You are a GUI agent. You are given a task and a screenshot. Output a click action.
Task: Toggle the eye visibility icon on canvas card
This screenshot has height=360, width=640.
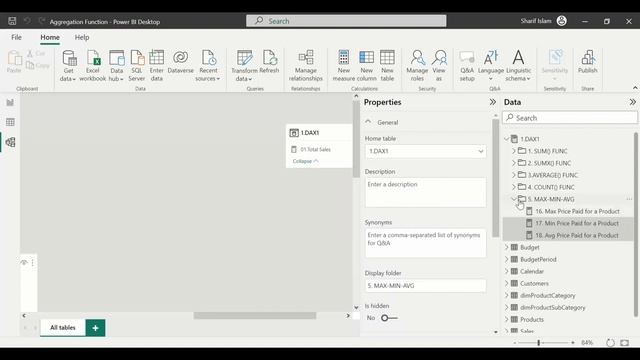[x=24, y=262]
